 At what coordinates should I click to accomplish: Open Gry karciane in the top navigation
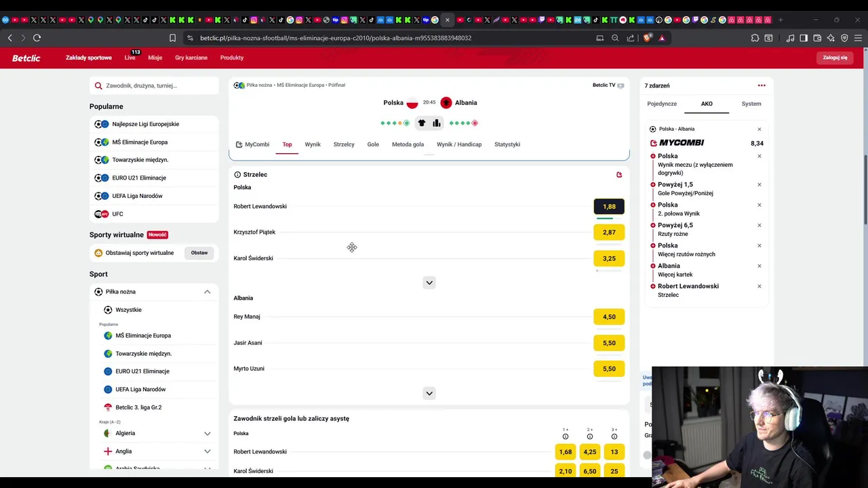pos(191,58)
